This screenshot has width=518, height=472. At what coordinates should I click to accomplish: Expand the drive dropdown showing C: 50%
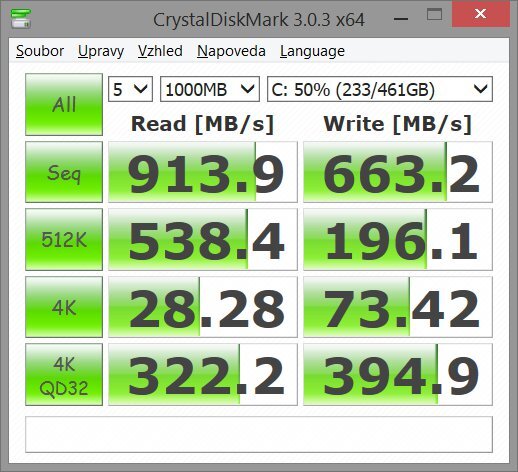pyautogui.click(x=380, y=89)
